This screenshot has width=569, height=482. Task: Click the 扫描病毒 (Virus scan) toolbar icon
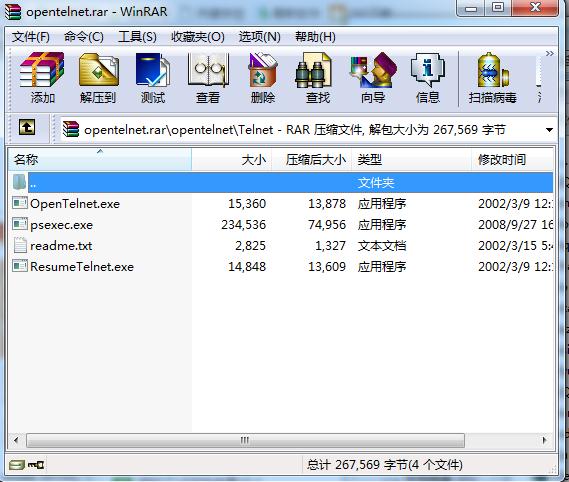tap(492, 70)
